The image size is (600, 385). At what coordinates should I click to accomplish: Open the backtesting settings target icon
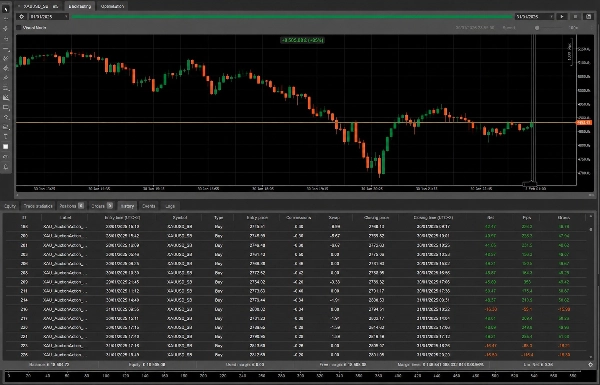(21, 16)
